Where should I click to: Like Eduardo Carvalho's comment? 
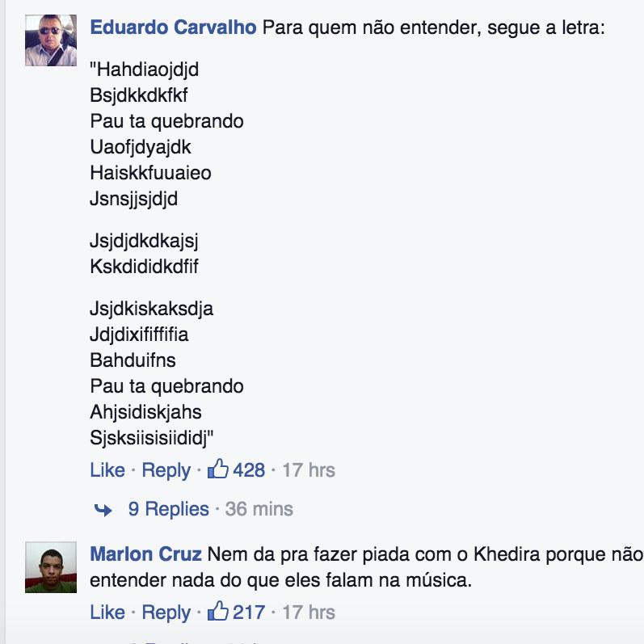107,469
